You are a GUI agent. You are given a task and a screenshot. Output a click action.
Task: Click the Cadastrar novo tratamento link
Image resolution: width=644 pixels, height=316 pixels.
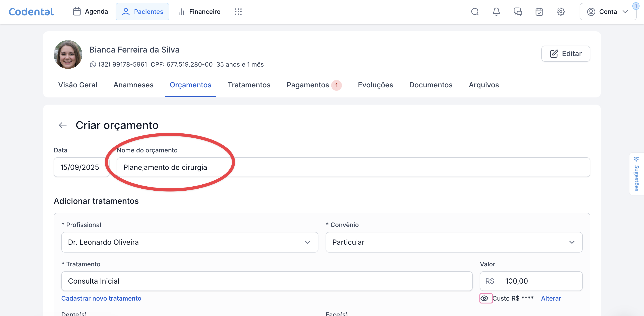[x=101, y=298]
